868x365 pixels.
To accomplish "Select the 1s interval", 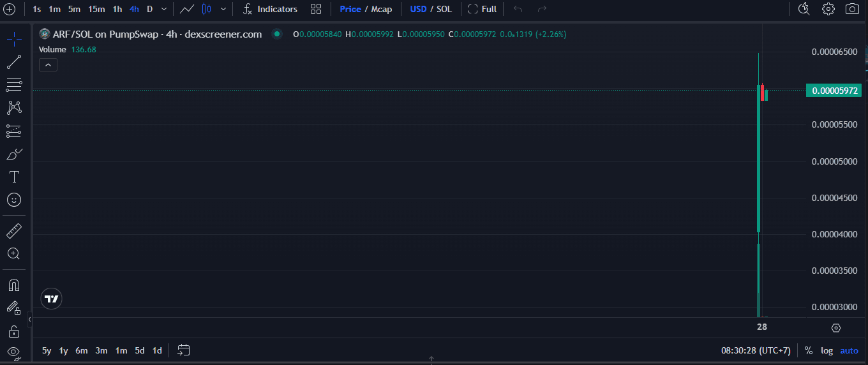I will pos(37,9).
